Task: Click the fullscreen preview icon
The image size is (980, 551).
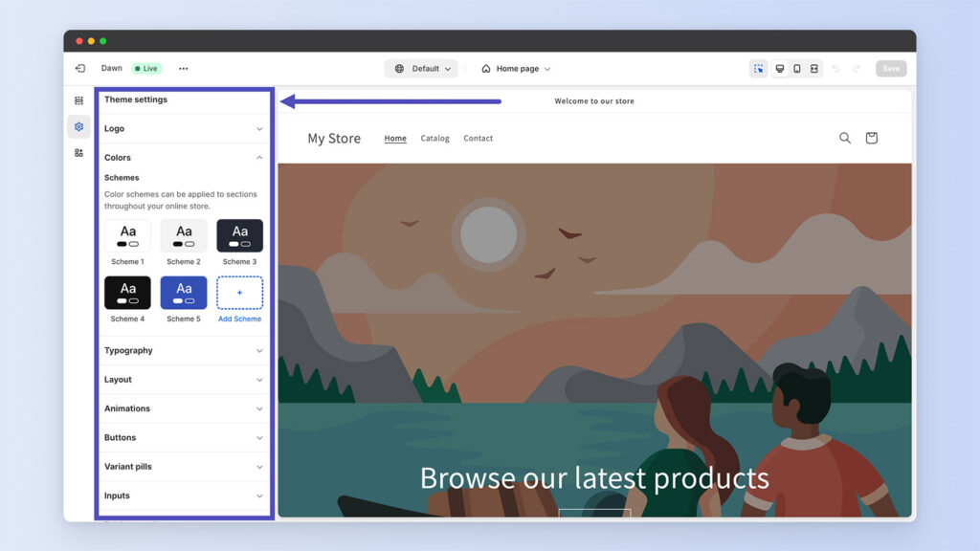Action: pyautogui.click(x=814, y=69)
